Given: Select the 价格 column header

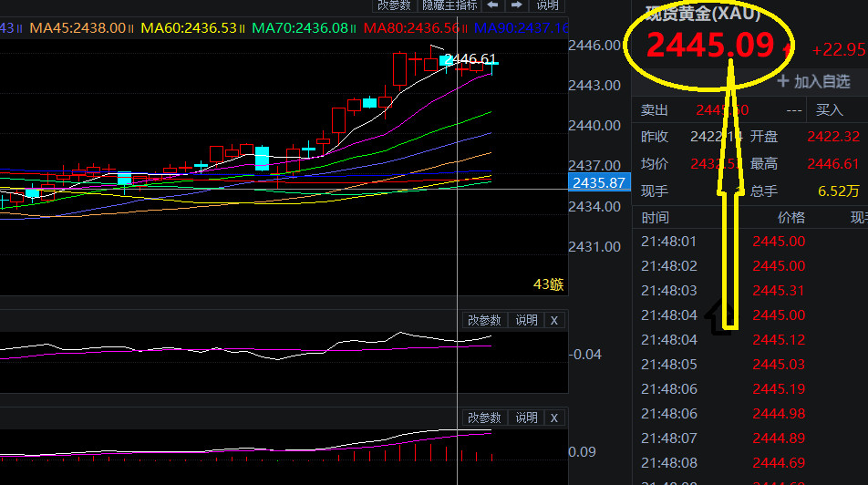Looking at the screenshot, I should click(790, 218).
